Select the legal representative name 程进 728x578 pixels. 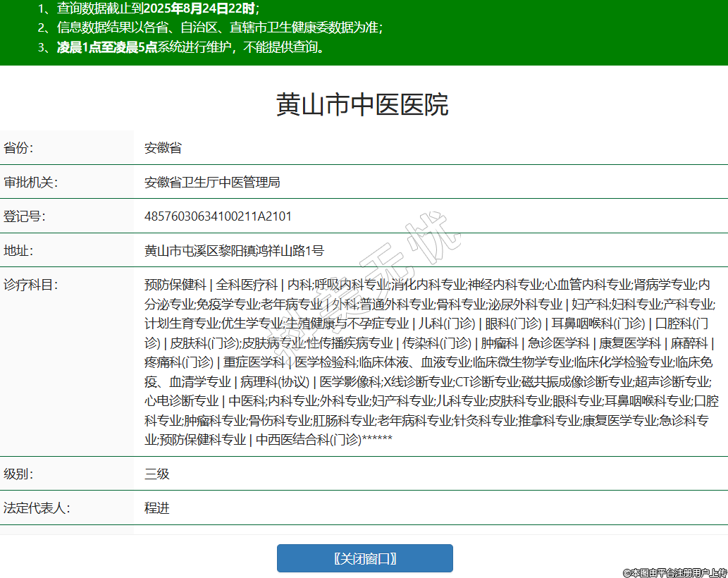click(x=157, y=508)
